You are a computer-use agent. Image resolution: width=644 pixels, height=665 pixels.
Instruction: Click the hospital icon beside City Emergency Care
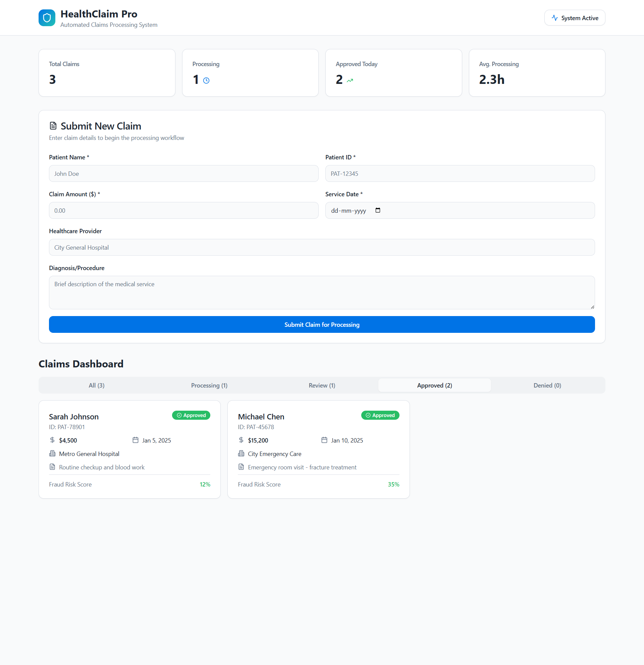click(x=241, y=454)
